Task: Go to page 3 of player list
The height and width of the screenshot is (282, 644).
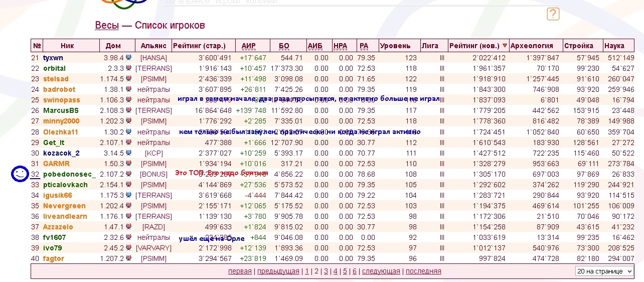Action: tap(326, 271)
